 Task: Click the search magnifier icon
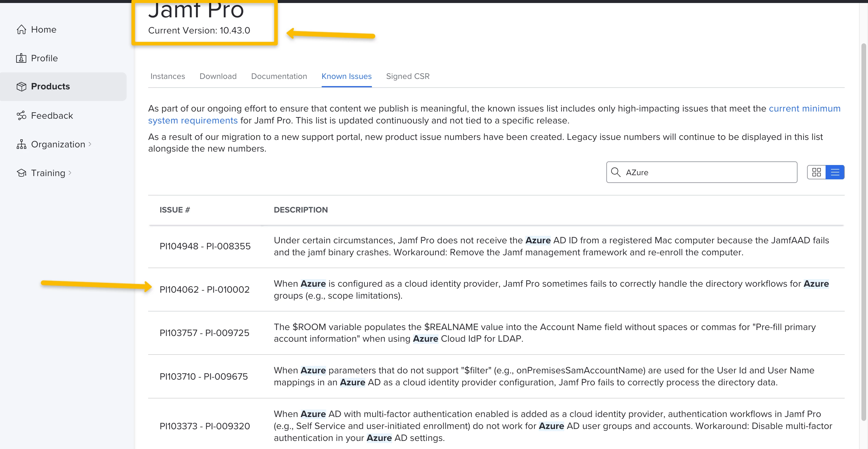tap(616, 172)
